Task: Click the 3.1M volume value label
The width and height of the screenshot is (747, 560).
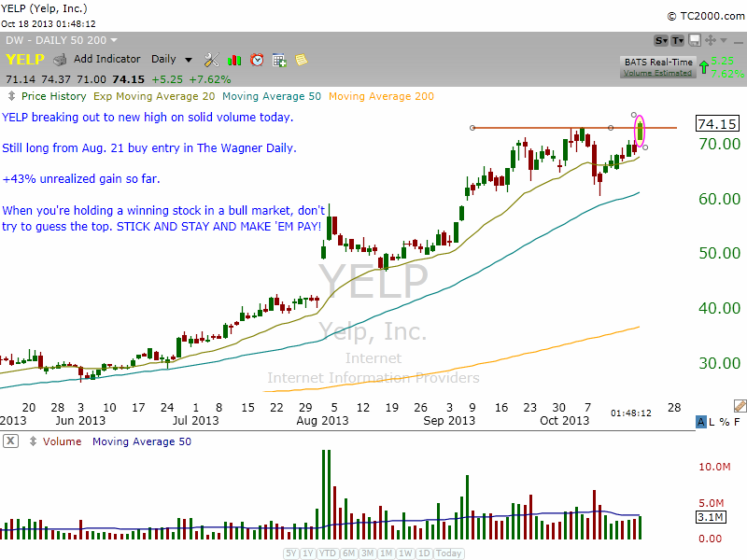Action: coord(711,517)
